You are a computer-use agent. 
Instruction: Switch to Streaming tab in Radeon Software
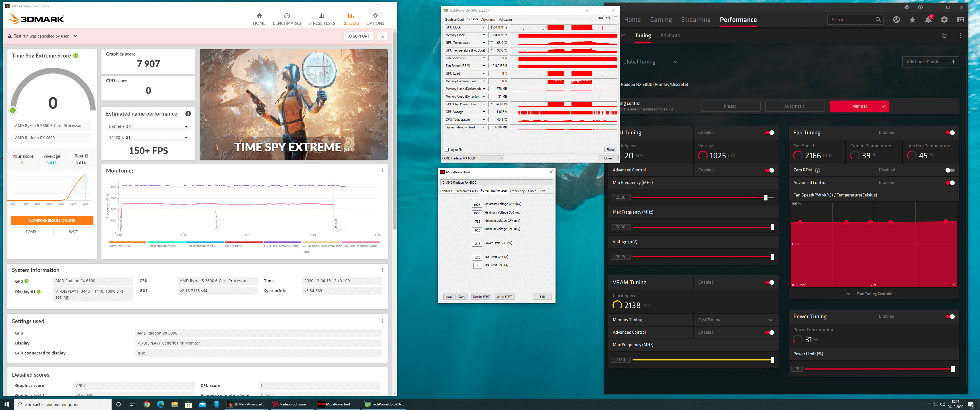(695, 20)
